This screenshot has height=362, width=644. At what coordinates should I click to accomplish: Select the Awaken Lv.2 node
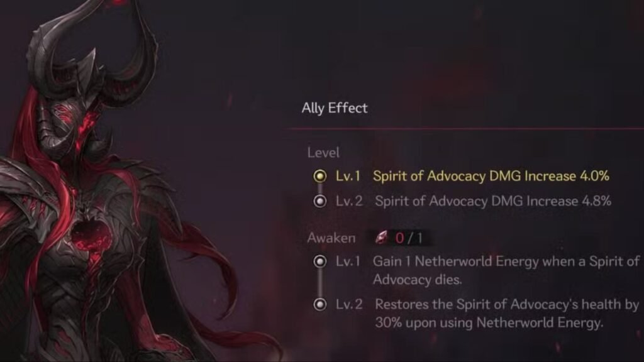click(x=320, y=305)
